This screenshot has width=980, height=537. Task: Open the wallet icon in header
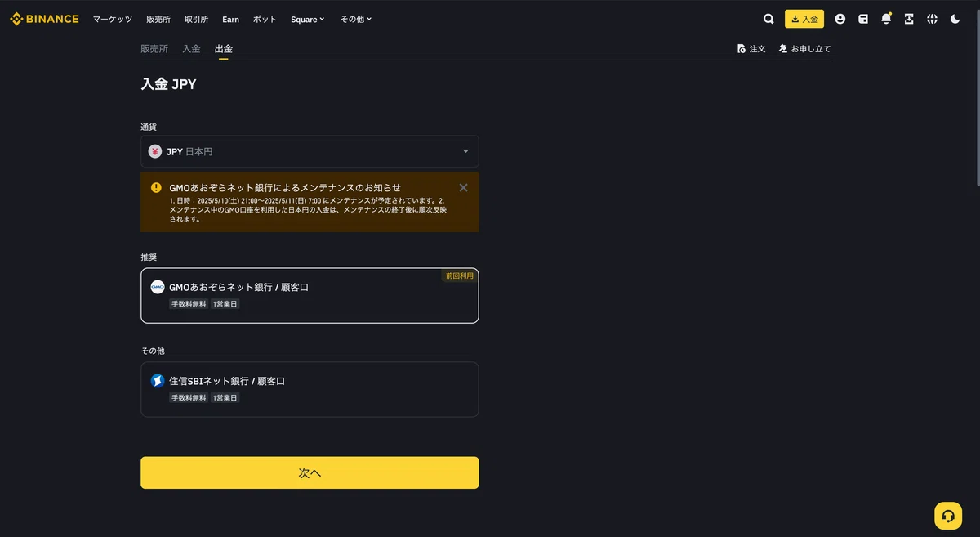coord(863,19)
